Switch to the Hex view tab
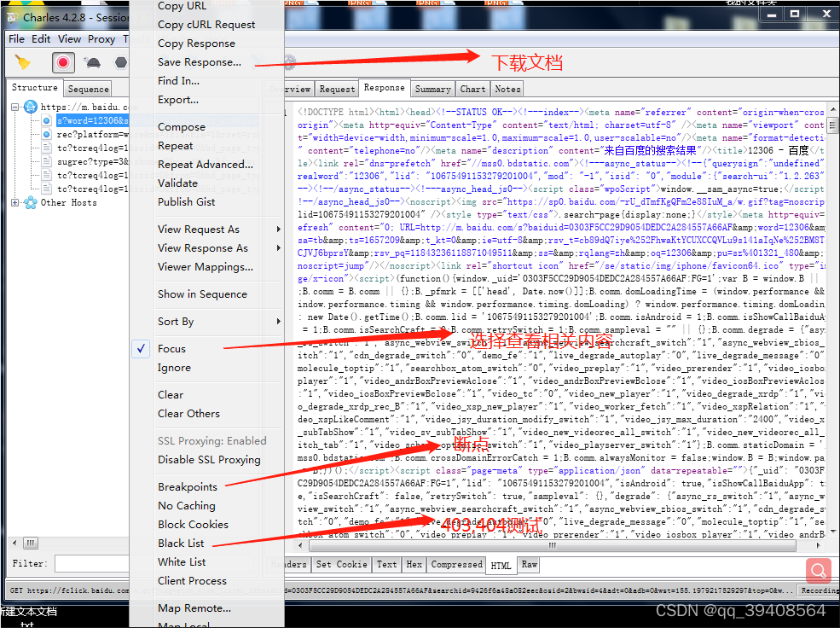Image resolution: width=840 pixels, height=628 pixels. (414, 564)
